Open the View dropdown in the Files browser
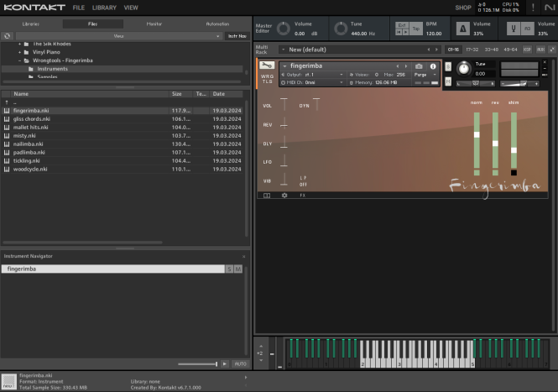 [x=118, y=36]
